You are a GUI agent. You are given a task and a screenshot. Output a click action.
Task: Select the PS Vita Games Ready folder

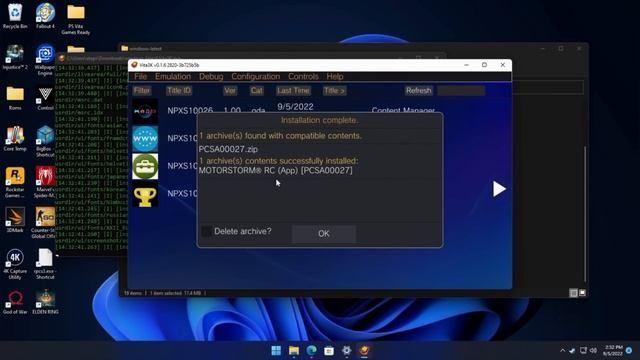tap(76, 20)
